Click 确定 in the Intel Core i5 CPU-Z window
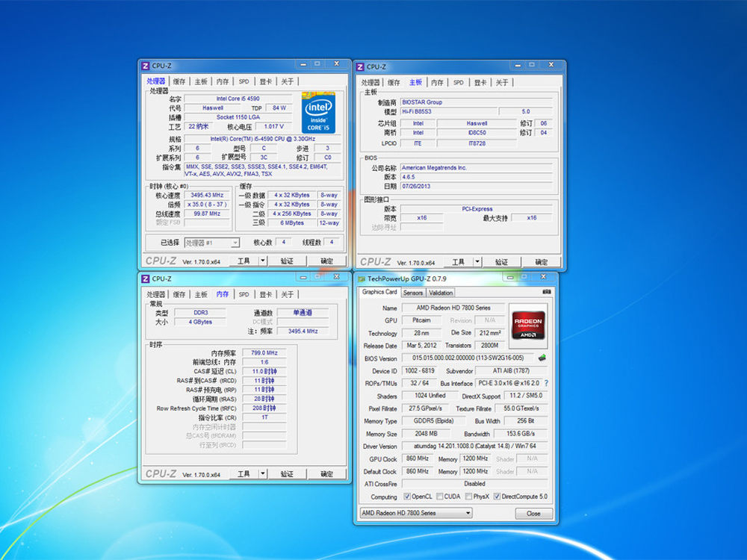Viewport: 747px width, 560px height. pyautogui.click(x=327, y=261)
